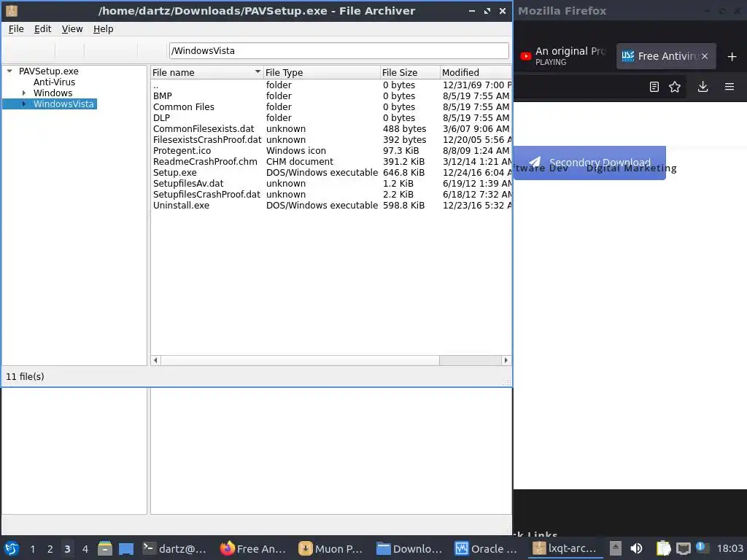This screenshot has height=560, width=747.
Task: Bookmark this page with the star icon
Action: 675,87
